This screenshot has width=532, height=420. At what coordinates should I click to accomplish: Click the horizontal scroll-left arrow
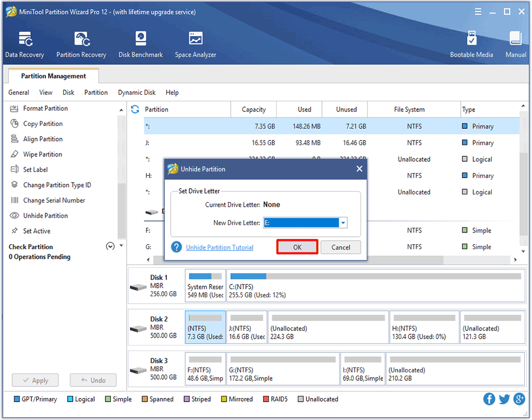148,260
